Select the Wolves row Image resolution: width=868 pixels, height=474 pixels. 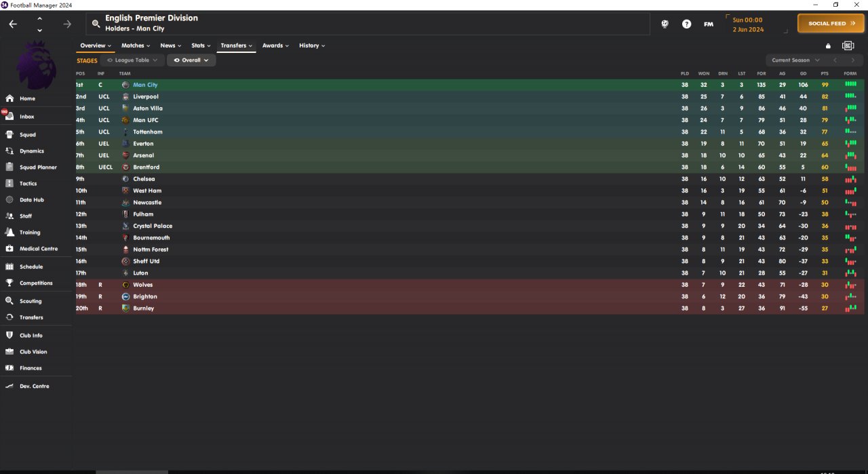(468, 285)
